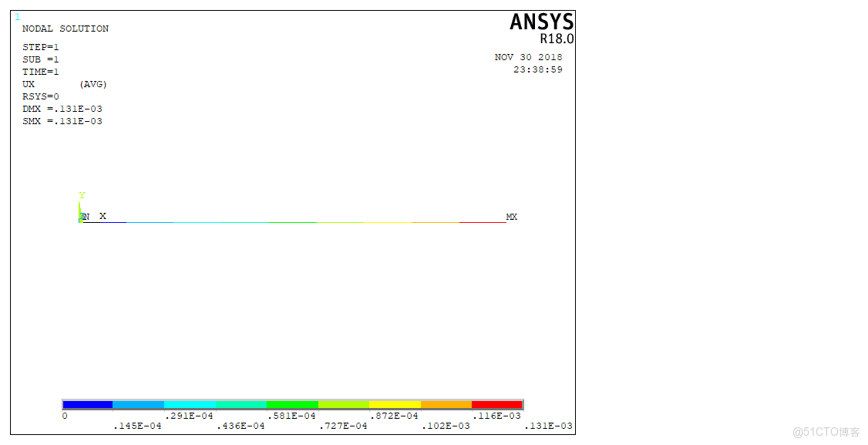Click the .872E-04 legend value
Viewport: 868px width, 445px height.
click(394, 416)
